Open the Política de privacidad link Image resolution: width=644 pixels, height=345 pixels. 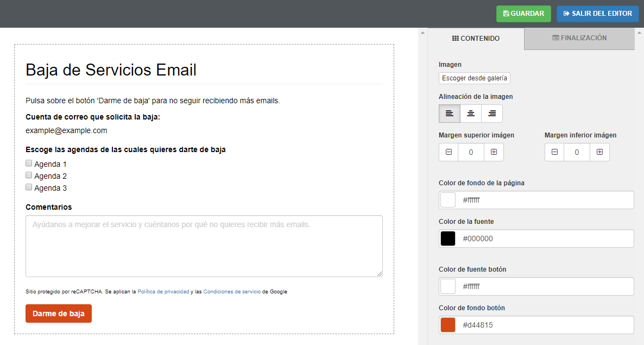(163, 292)
